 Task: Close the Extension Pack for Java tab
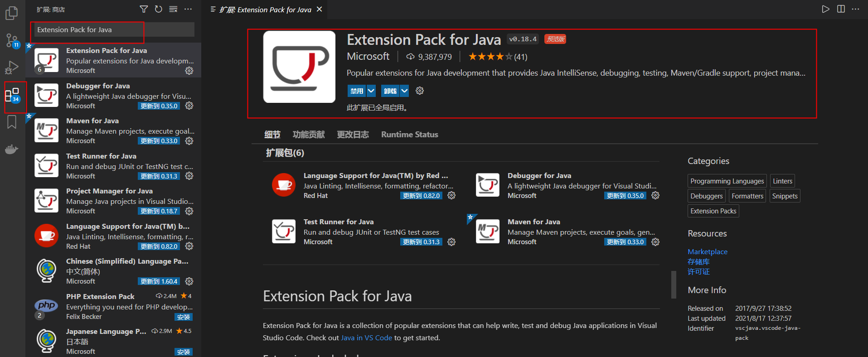tap(320, 9)
